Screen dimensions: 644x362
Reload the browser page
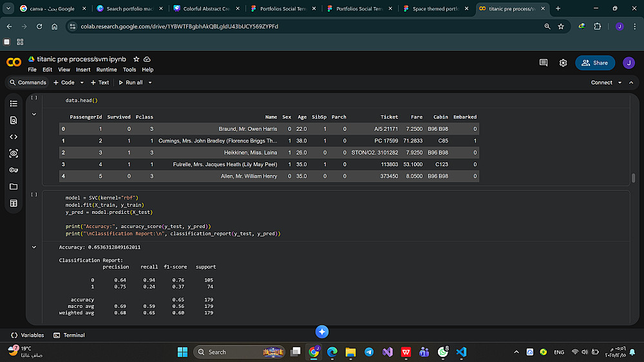39,26
